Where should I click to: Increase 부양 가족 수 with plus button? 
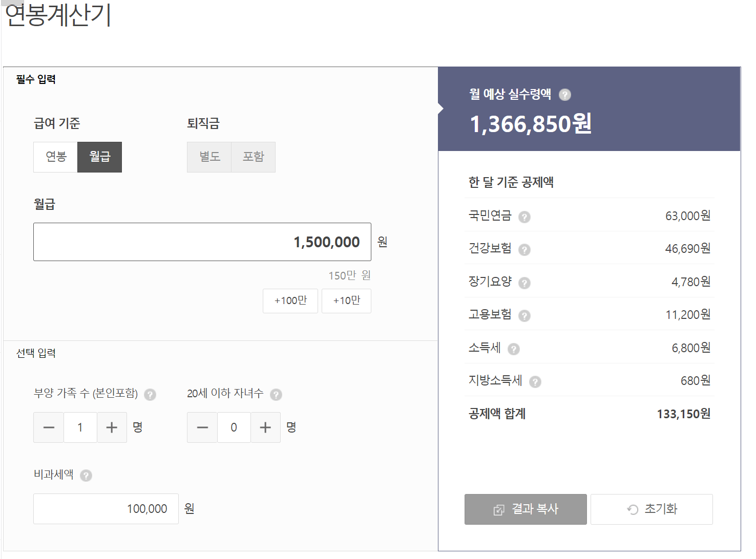112,427
